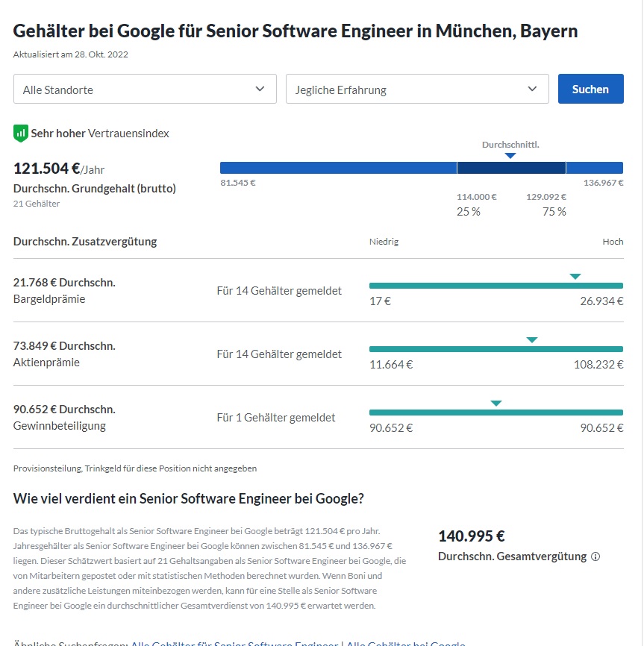This screenshot has width=644, height=646.
Task: Click the 121.504 € average base salary figure
Action: [x=47, y=169]
